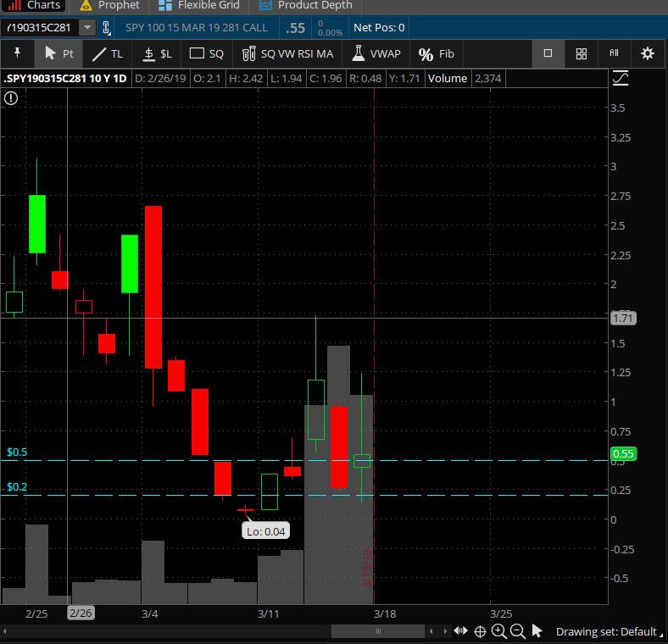Open Drawing set: Default menu
Image resolution: width=668 pixels, height=644 pixels.
point(609,631)
